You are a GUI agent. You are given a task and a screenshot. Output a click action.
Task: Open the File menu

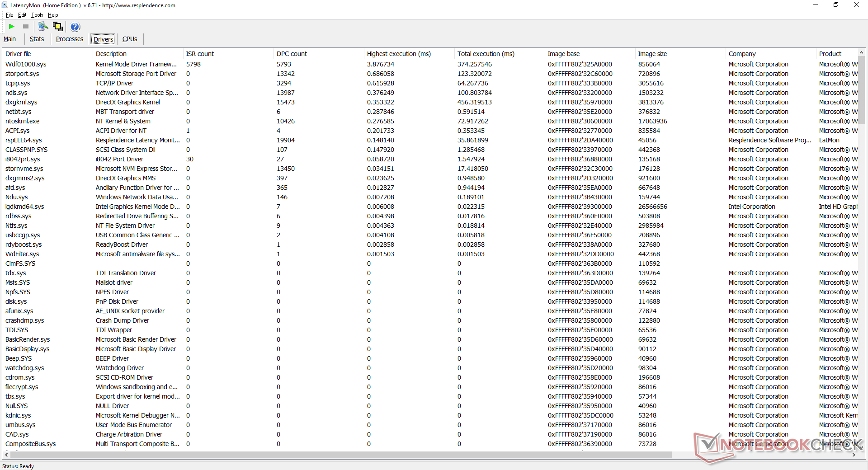[x=9, y=15]
